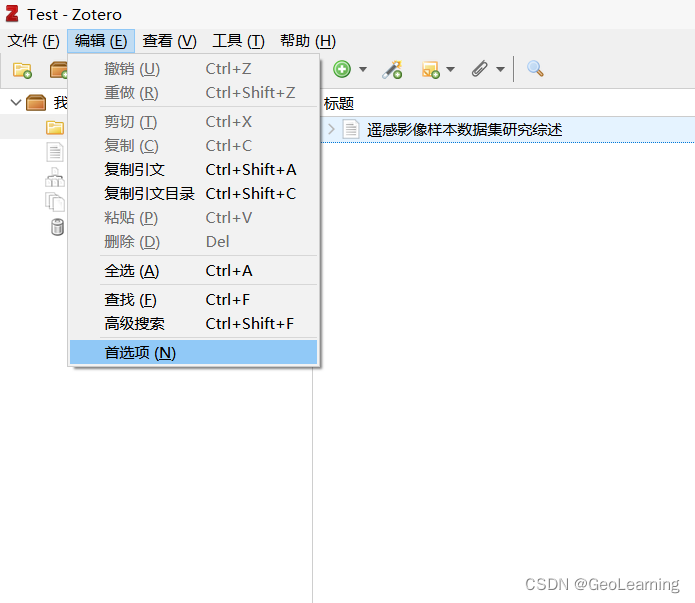Click the New Library box icon
The height and width of the screenshot is (603, 695).
point(59,70)
